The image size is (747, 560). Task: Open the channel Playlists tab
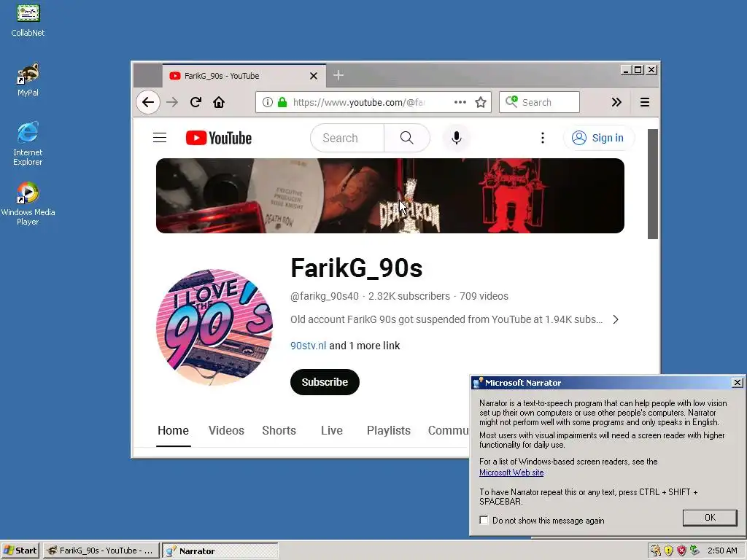389,431
